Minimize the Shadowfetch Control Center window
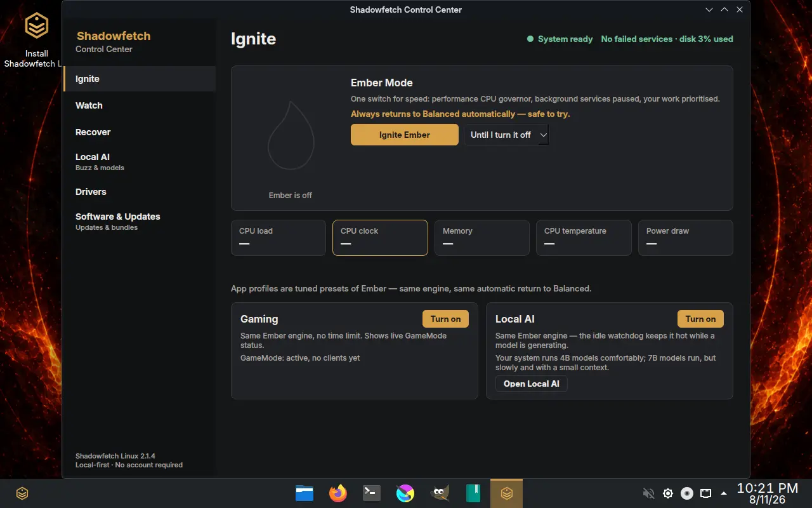 pyautogui.click(x=709, y=10)
